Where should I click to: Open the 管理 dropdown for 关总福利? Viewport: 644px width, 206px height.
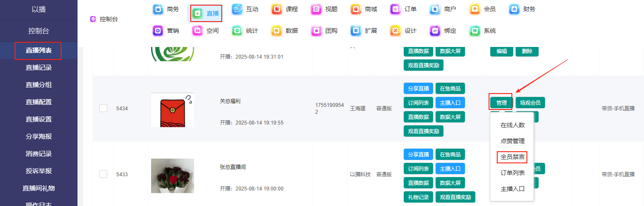point(501,103)
